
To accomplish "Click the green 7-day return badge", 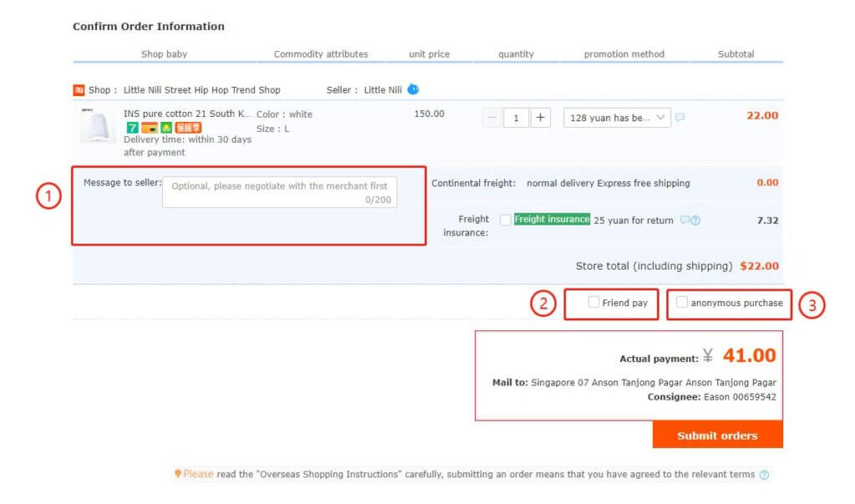I will tap(132, 128).
